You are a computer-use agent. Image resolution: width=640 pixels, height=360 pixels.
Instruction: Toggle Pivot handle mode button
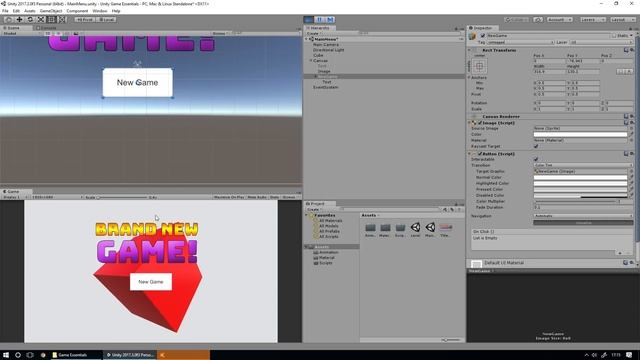tap(85, 19)
